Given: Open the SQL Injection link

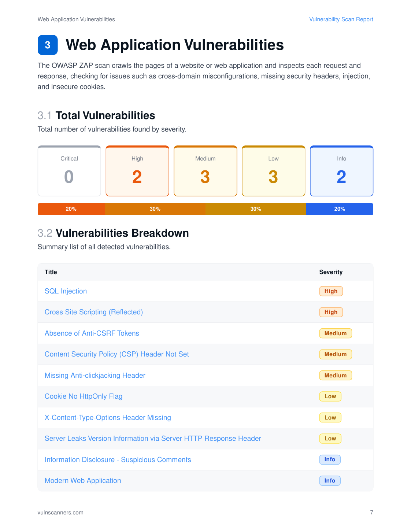Looking at the screenshot, I should [66, 291].
